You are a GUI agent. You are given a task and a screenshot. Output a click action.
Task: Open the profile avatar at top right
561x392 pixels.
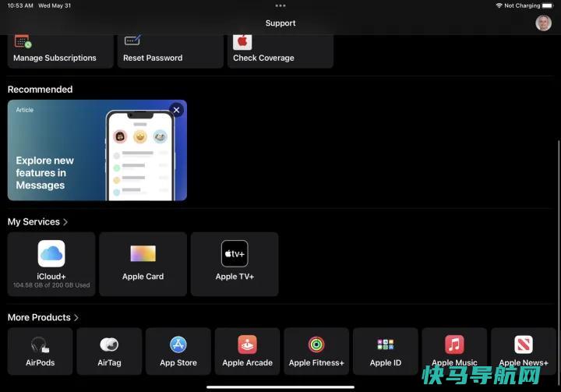tap(543, 23)
